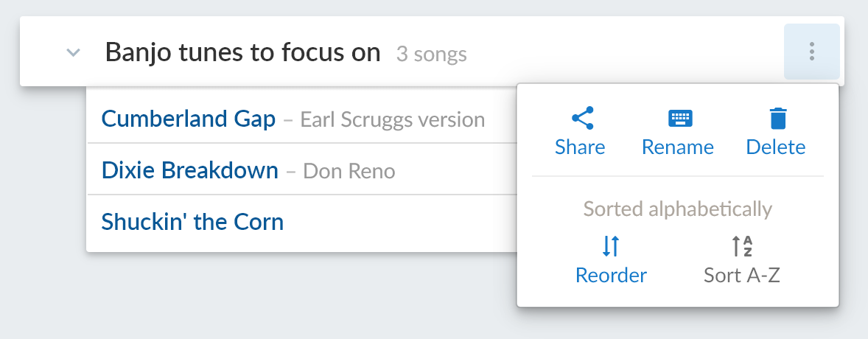
Task: Close the three-dot playlist options menu
Action: 811,52
